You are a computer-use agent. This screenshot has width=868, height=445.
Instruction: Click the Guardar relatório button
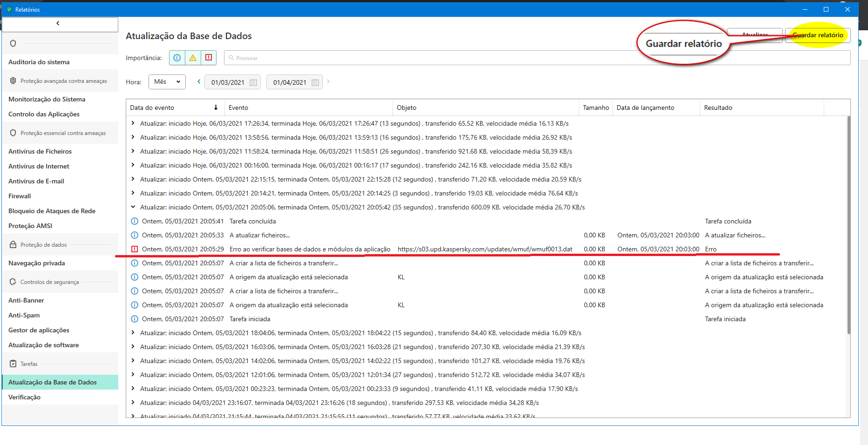818,35
